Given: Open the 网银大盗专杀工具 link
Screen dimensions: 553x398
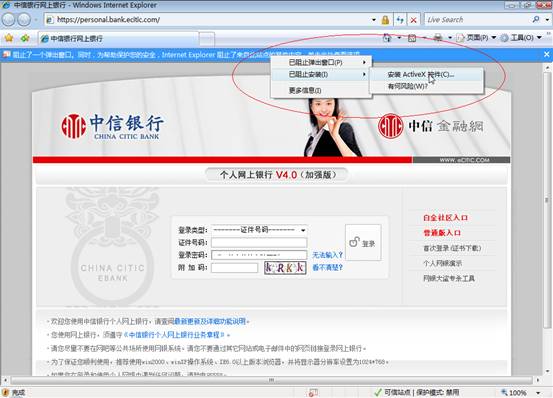Looking at the screenshot, I should click(x=449, y=278).
